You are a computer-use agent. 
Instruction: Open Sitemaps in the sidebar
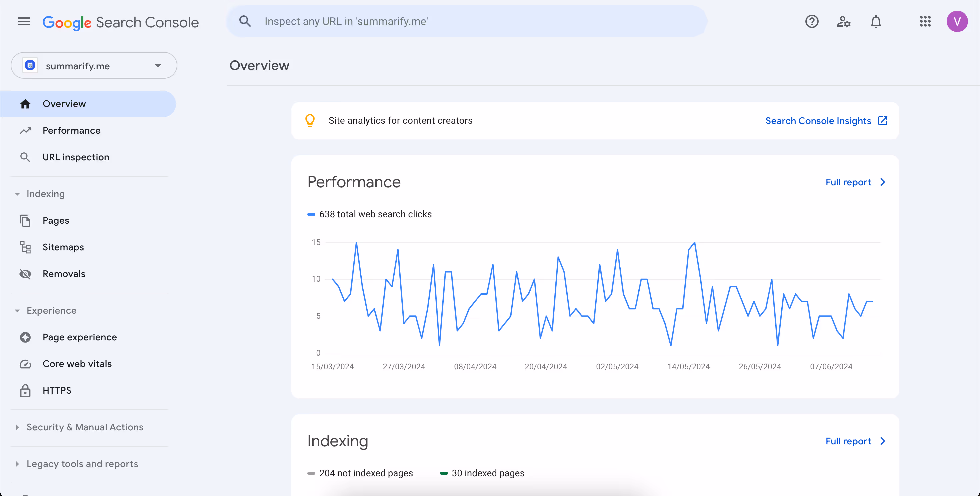point(63,247)
